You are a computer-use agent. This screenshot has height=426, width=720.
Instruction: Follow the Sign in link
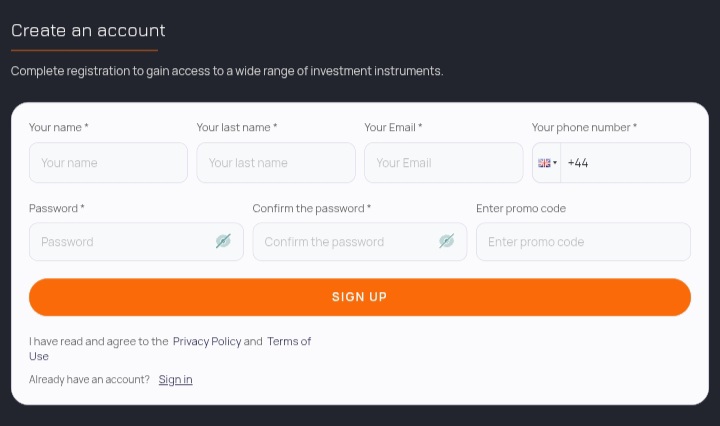pyautogui.click(x=175, y=380)
